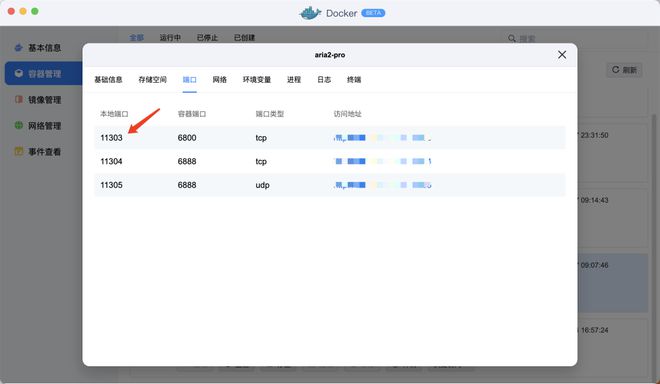Click container port 6888 in the tcp row
660x384 pixels.
click(x=187, y=161)
